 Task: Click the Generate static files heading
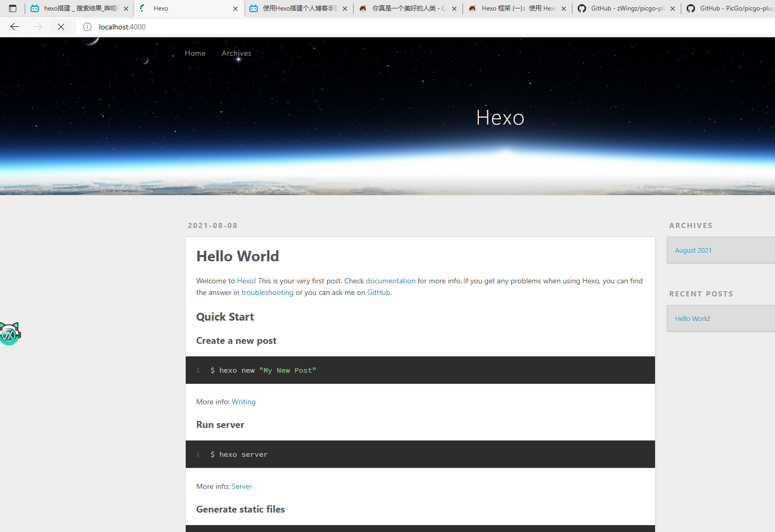[240, 509]
